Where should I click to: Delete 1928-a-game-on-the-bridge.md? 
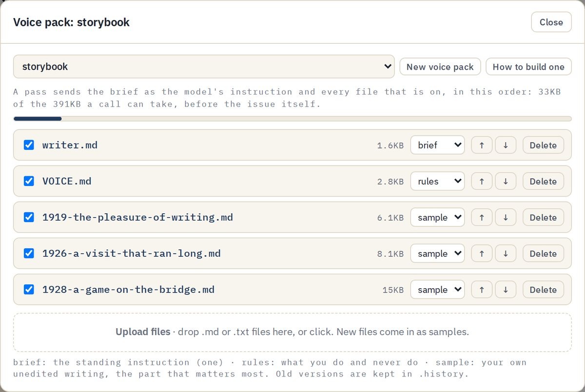543,289
